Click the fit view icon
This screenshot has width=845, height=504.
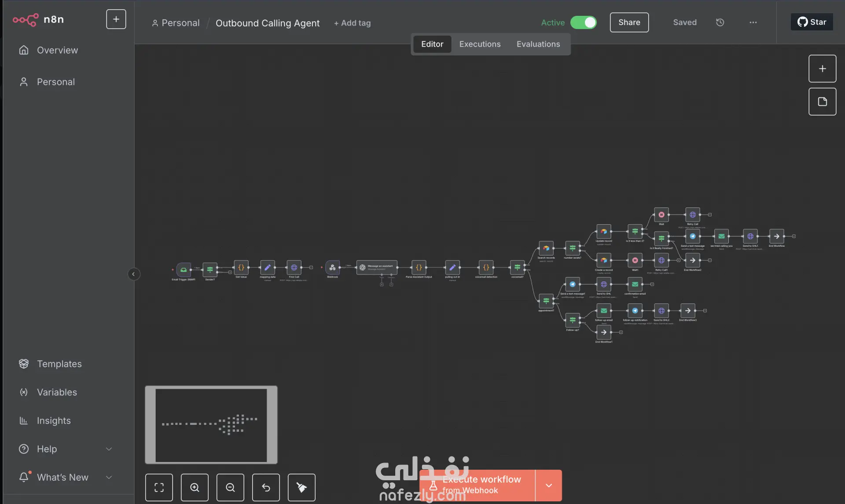(159, 487)
